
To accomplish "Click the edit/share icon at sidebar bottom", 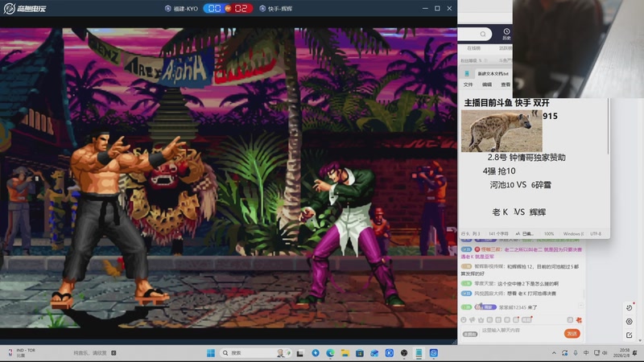I will click(x=630, y=335).
